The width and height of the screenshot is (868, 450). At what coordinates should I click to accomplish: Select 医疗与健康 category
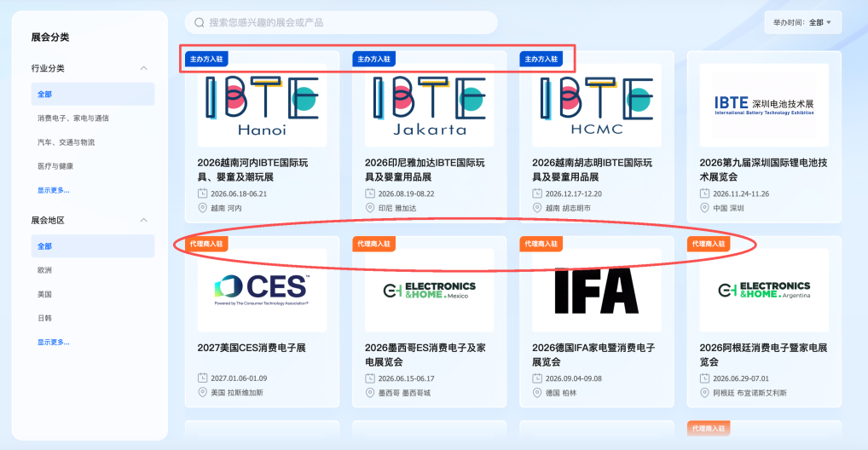click(x=55, y=166)
